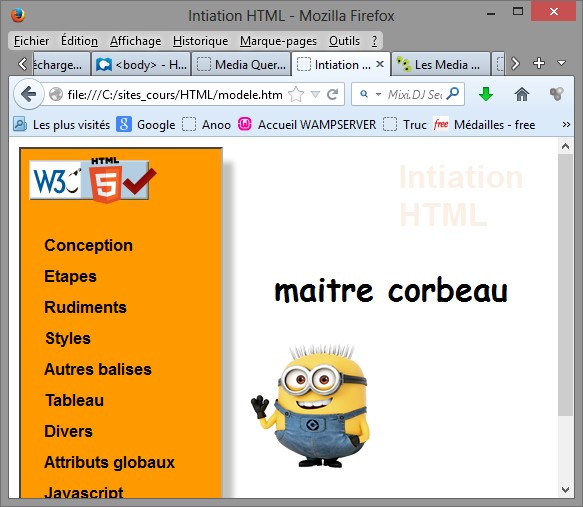Click the Firefox logo in title bar
Screen dimensions: 583x507
pyautogui.click(x=17, y=15)
